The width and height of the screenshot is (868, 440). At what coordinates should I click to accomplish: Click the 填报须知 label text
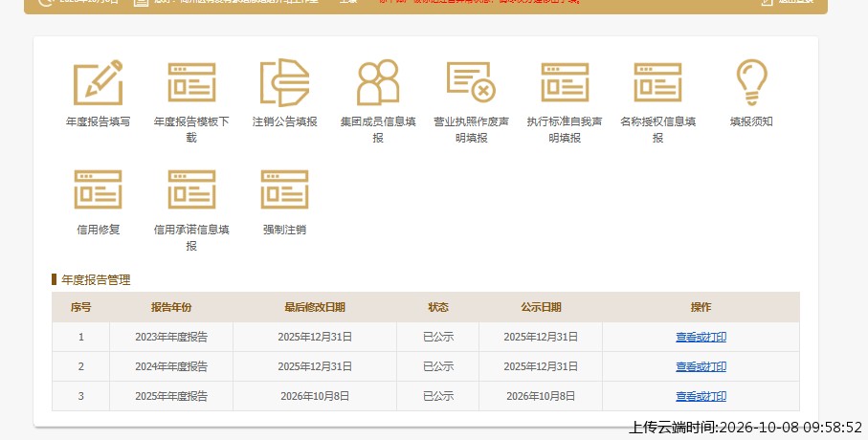pos(751,121)
